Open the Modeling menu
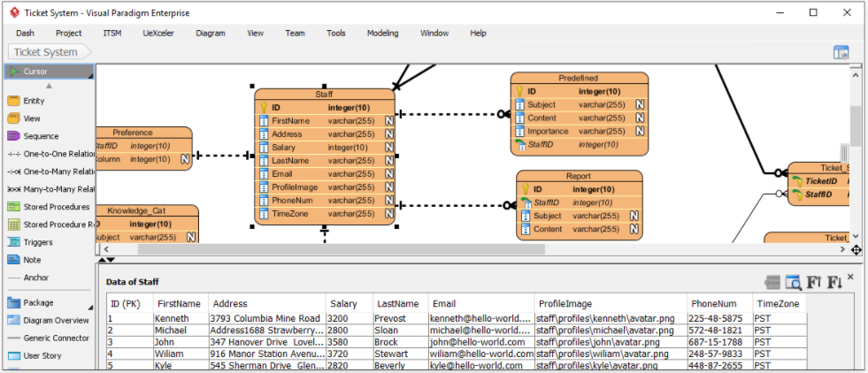 382,33
